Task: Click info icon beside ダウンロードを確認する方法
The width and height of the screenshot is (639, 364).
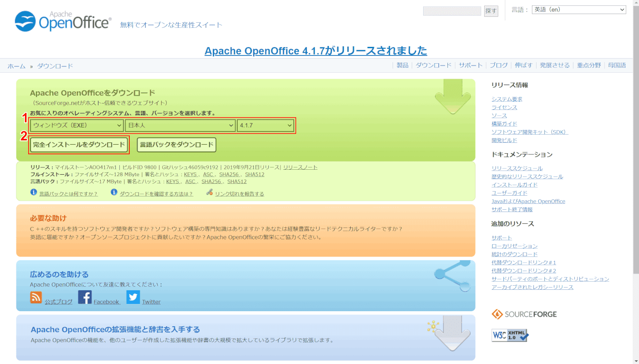Action: point(114,192)
